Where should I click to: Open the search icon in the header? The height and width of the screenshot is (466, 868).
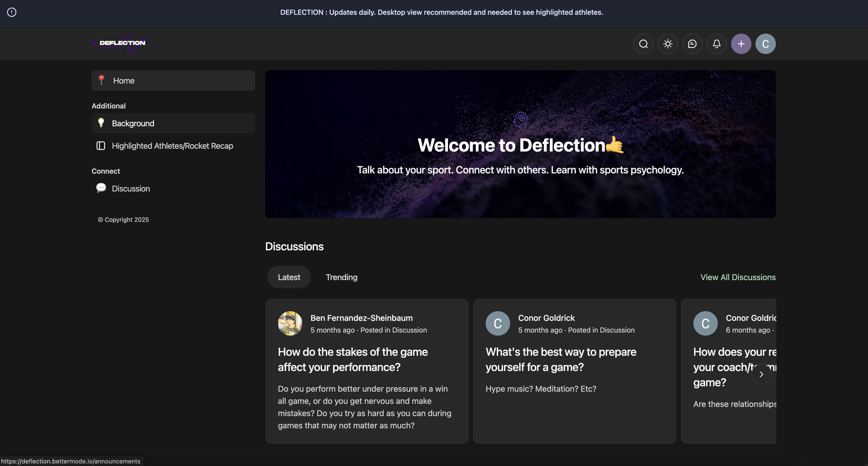[643, 44]
